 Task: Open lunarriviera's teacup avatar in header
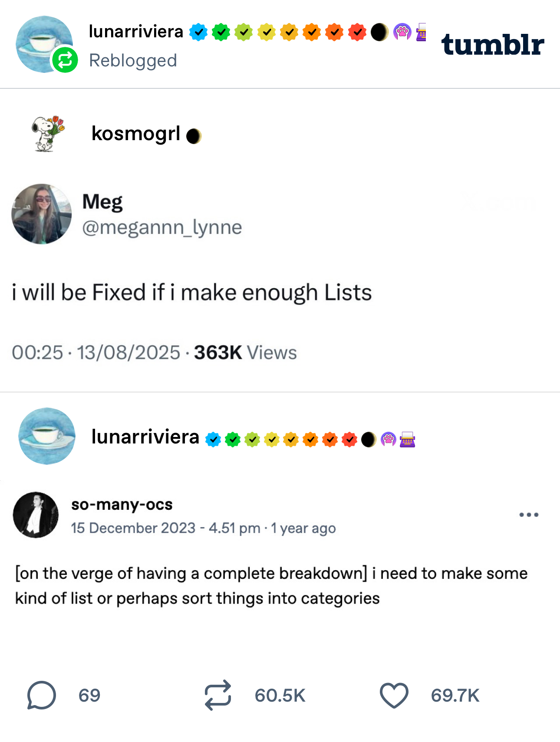coord(43,43)
